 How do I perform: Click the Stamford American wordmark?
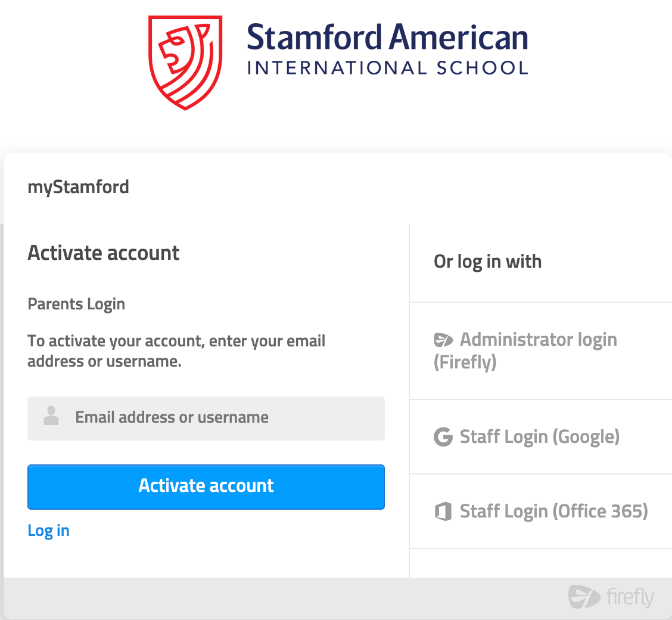tap(387, 37)
